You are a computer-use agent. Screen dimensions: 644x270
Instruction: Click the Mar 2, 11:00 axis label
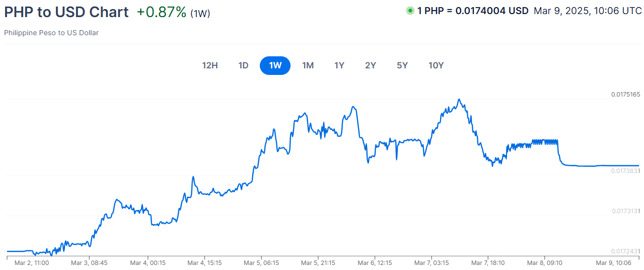tap(32, 263)
